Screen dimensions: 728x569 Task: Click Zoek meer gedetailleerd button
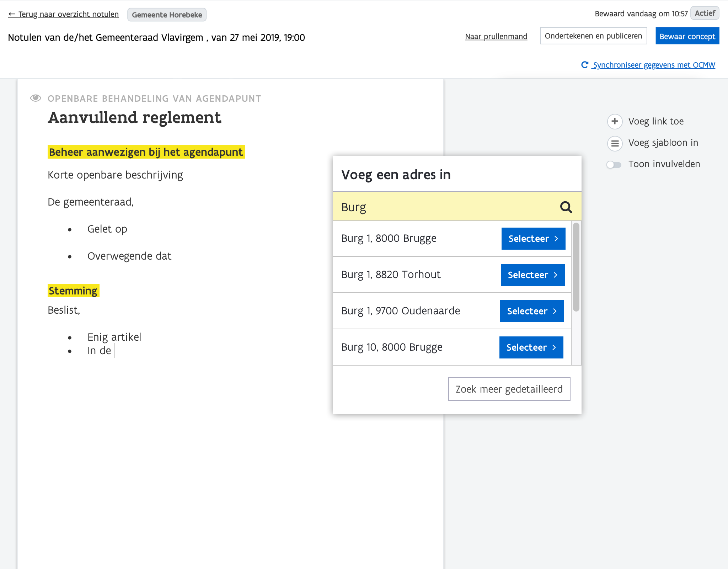coord(509,389)
